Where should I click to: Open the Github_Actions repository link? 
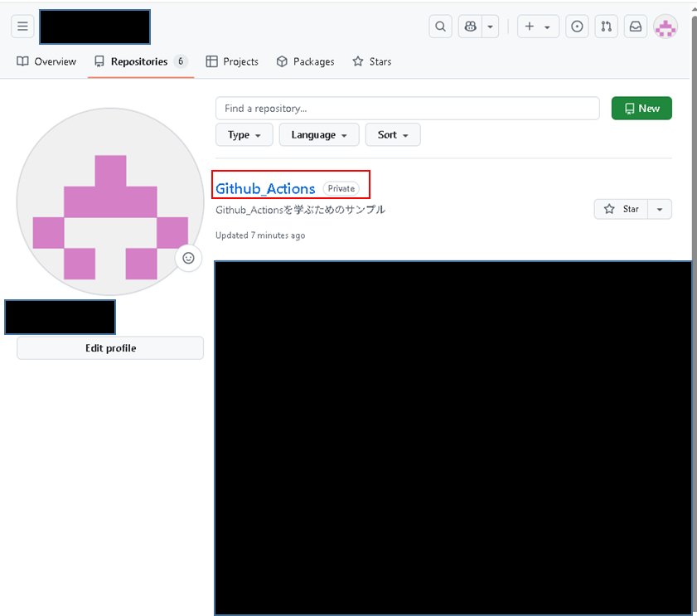click(x=265, y=188)
